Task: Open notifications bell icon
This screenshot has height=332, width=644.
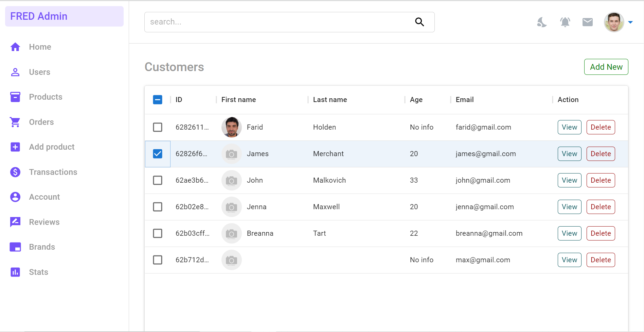Action: 565,22
